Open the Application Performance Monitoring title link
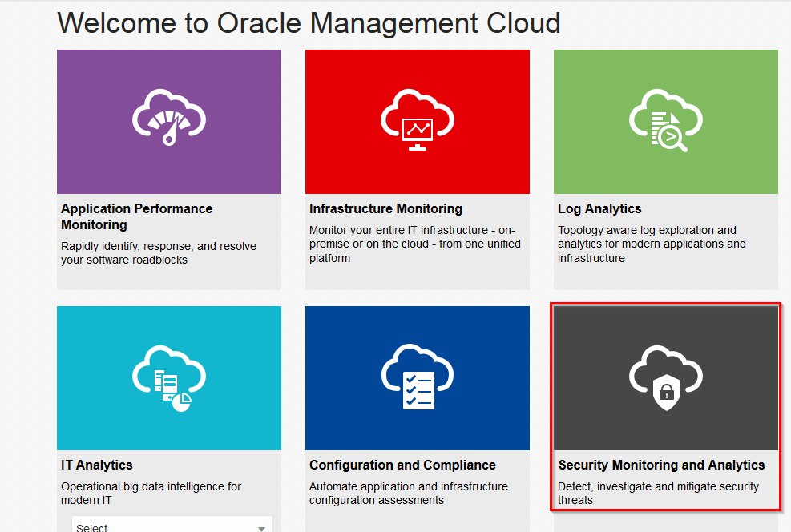The image size is (791, 532). coord(137,216)
